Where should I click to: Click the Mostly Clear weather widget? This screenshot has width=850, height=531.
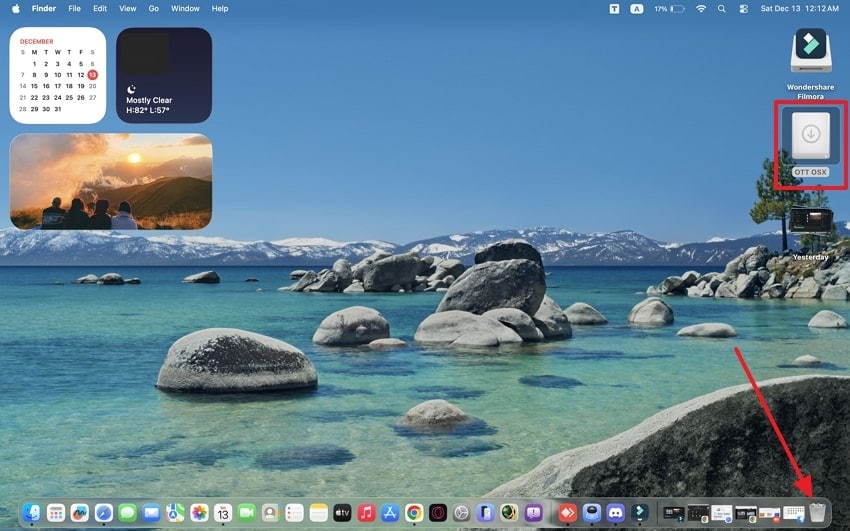point(164,75)
